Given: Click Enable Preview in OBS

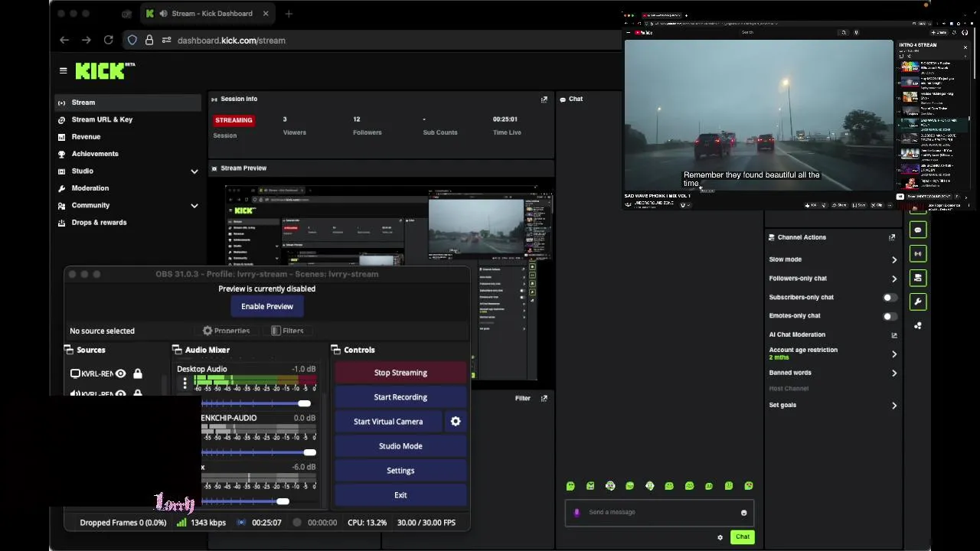Looking at the screenshot, I should [x=267, y=306].
